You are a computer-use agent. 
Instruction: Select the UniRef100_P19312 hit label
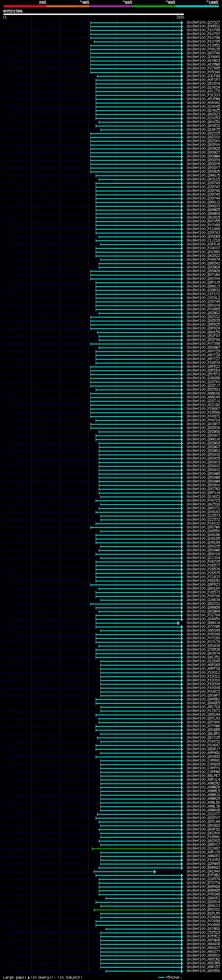coord(203,673)
